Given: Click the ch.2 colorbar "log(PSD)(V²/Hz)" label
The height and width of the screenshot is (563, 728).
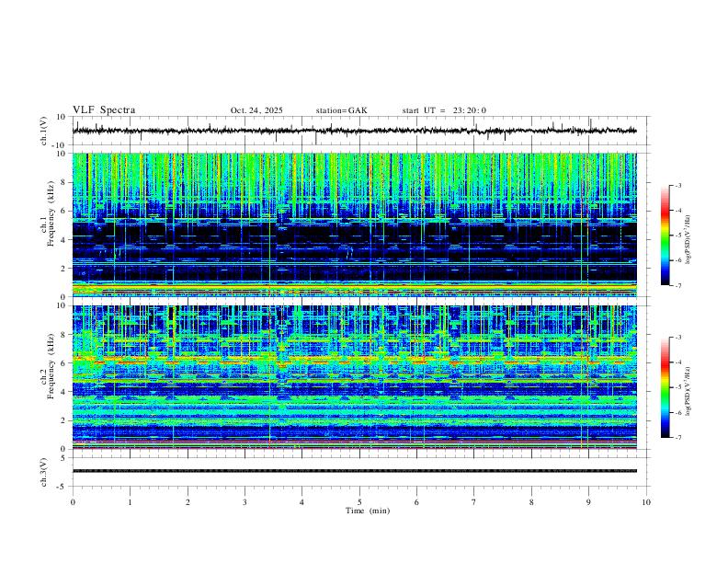Looking at the screenshot, I should point(688,391).
